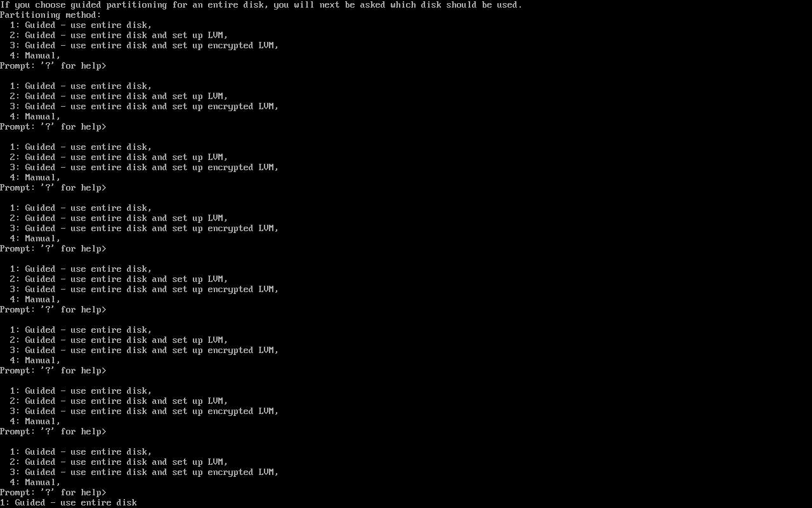
Task: Click the second 'Prompt: ? for help>' line
Action: click(53, 126)
